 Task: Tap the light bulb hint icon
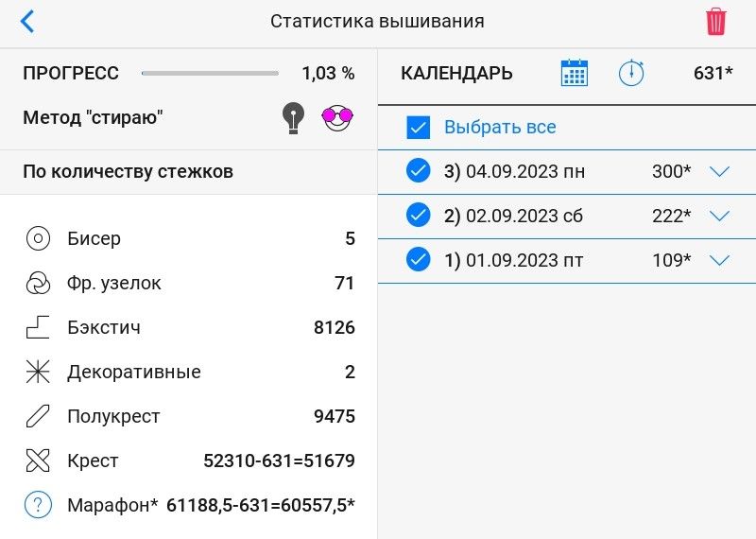click(x=294, y=118)
